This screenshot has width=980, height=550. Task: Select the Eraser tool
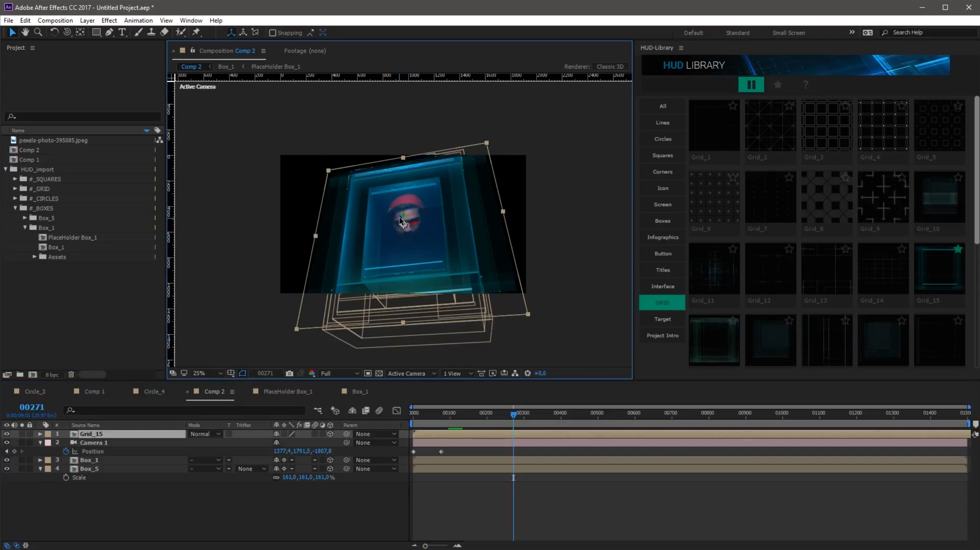(x=164, y=32)
